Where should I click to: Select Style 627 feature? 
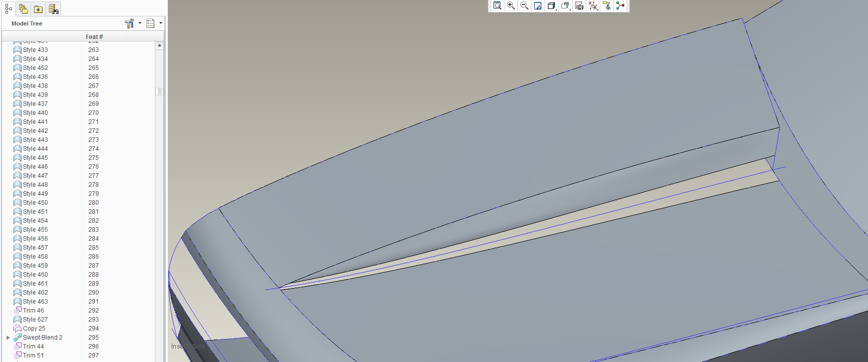(x=35, y=320)
